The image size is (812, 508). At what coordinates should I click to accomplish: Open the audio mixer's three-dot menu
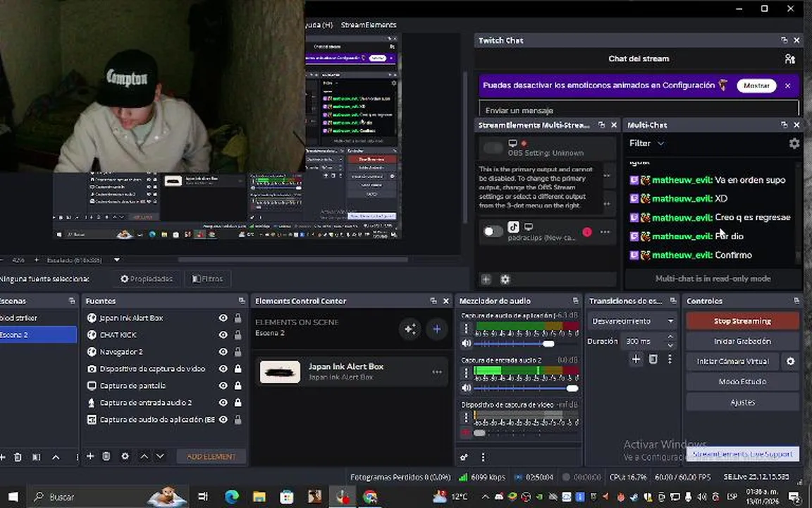(483, 457)
